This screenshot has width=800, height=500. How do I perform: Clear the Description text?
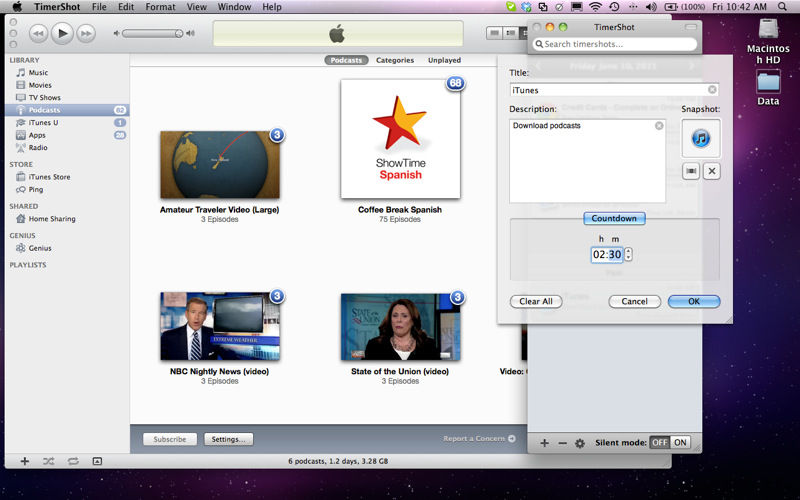point(659,126)
